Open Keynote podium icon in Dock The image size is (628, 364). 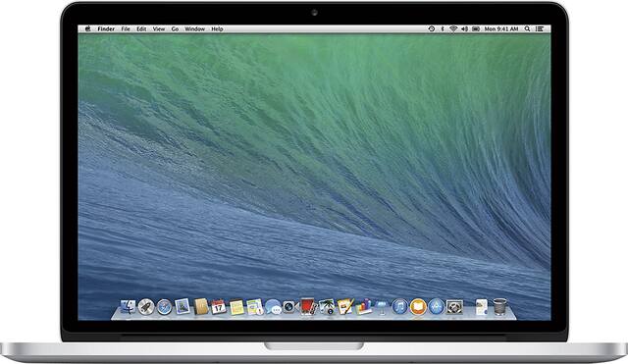click(x=382, y=307)
